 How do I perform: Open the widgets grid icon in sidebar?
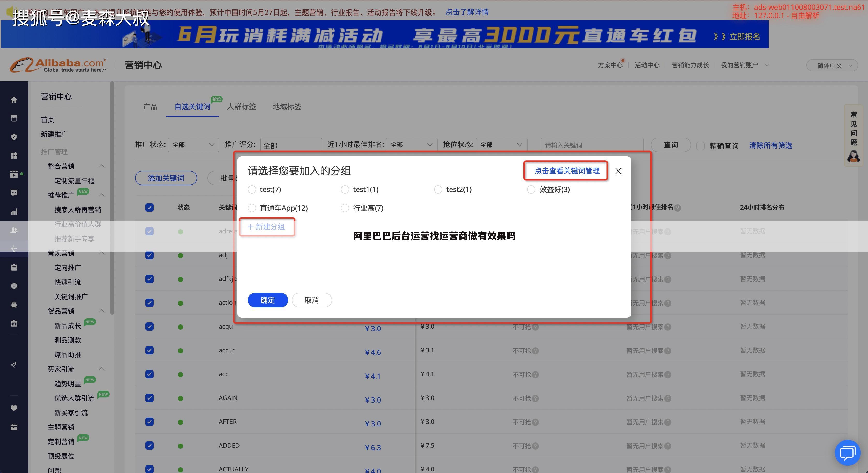click(x=14, y=156)
